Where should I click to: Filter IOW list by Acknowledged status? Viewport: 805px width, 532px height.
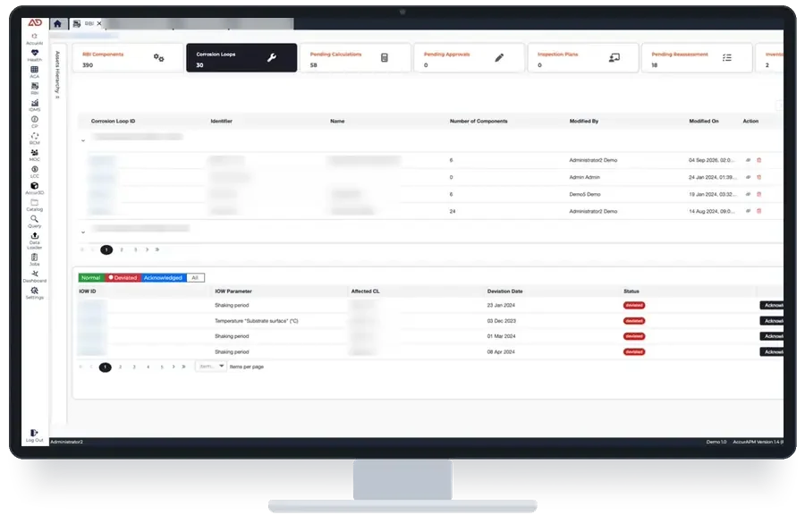163,277
